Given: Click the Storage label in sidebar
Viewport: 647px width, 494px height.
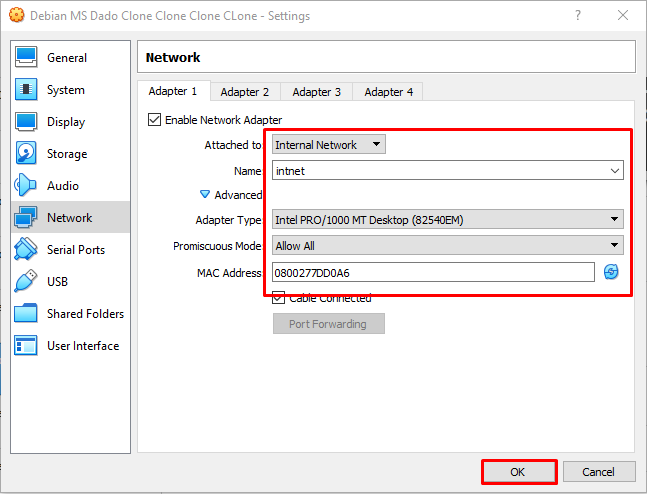Looking at the screenshot, I should click(x=67, y=154).
